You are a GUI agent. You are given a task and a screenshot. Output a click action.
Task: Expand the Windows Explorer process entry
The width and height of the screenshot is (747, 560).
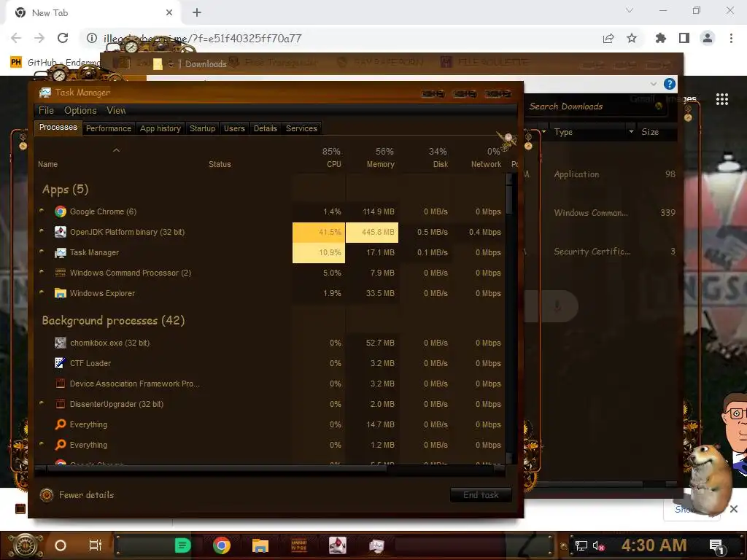(x=42, y=292)
